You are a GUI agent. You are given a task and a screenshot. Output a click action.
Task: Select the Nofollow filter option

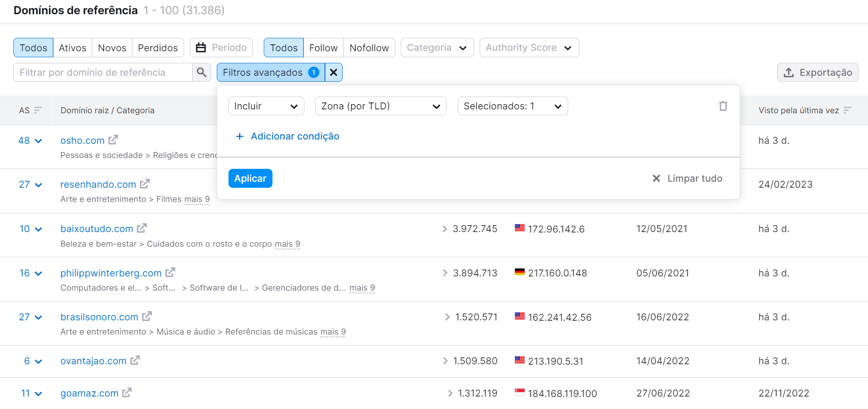369,47
